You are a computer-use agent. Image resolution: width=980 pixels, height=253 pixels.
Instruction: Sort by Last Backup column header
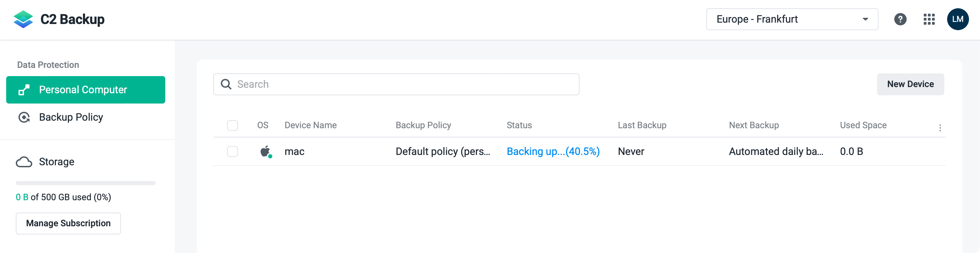pos(642,125)
